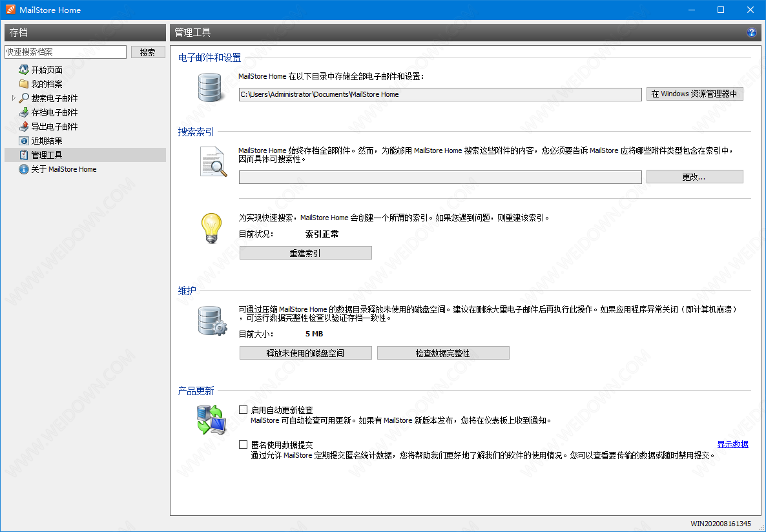
Task: Click the 5 MB size value
Action: (x=314, y=334)
